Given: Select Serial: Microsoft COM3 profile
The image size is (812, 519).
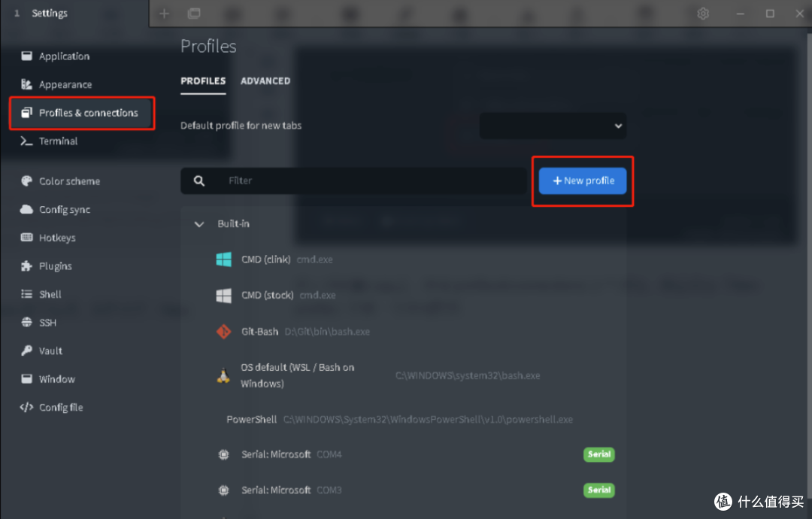Looking at the screenshot, I should pos(404,490).
